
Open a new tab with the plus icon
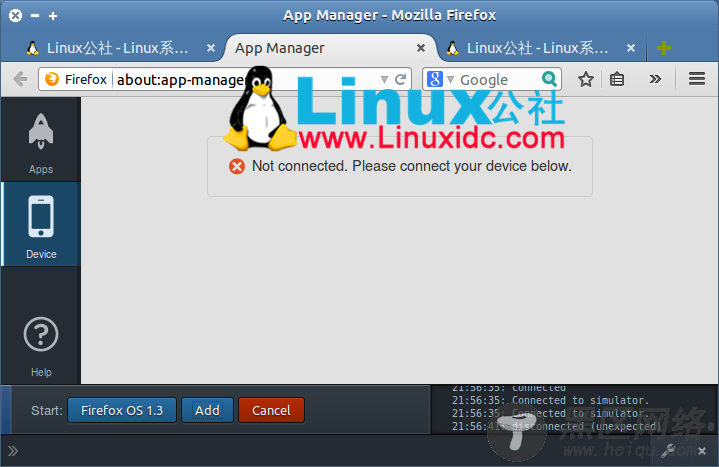tap(664, 48)
